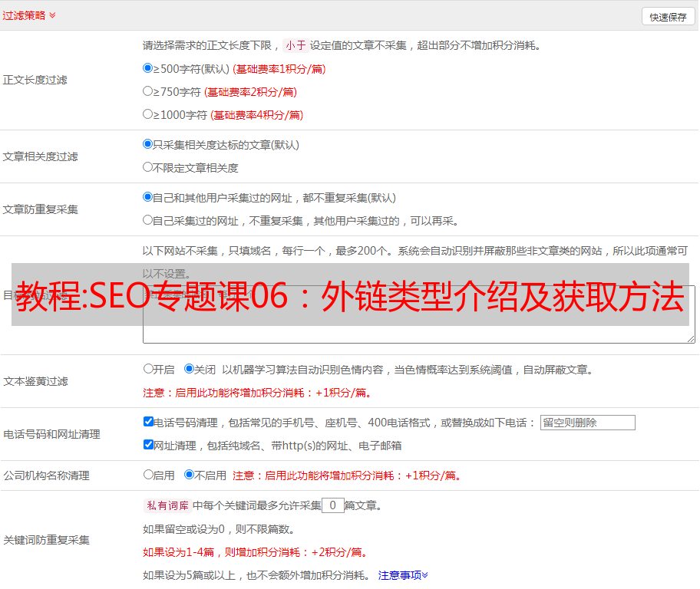Select 关闭 for 文本鉴黄过滤
The height and width of the screenshot is (589, 700).
pos(190,369)
